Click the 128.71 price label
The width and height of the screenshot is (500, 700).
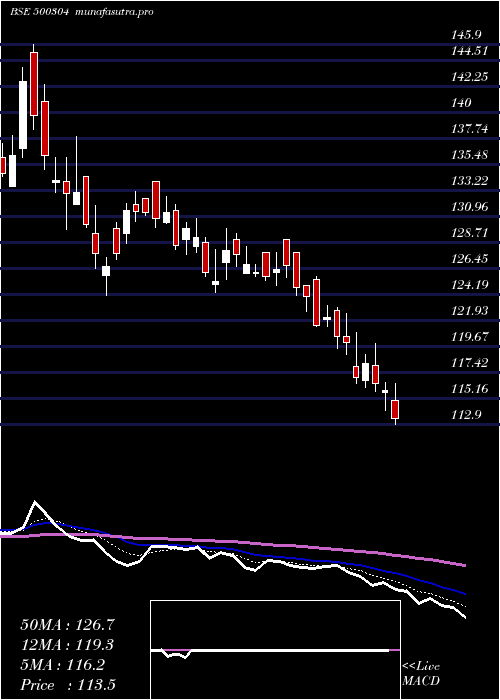469,233
